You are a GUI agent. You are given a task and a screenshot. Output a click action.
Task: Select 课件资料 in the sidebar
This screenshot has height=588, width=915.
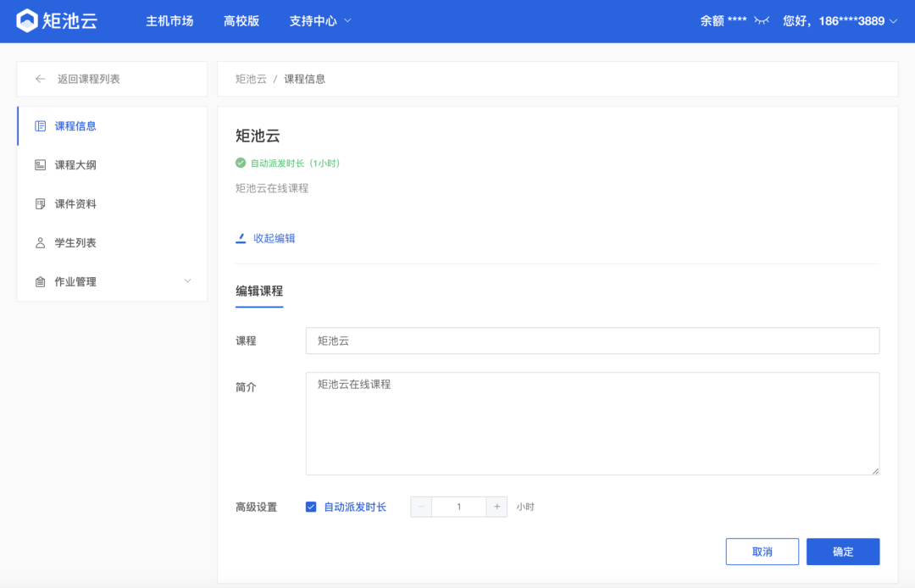click(112, 204)
